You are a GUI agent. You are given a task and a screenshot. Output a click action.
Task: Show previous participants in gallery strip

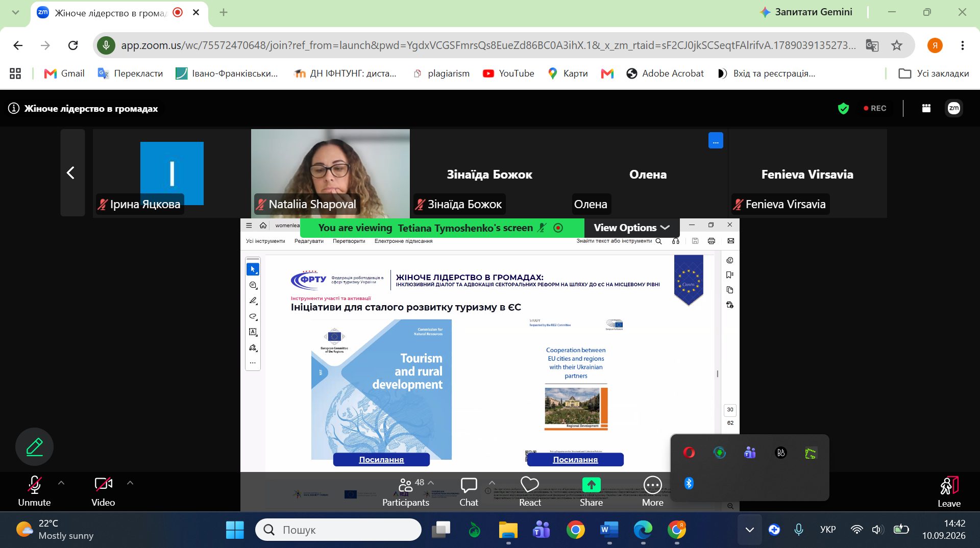[x=71, y=173]
